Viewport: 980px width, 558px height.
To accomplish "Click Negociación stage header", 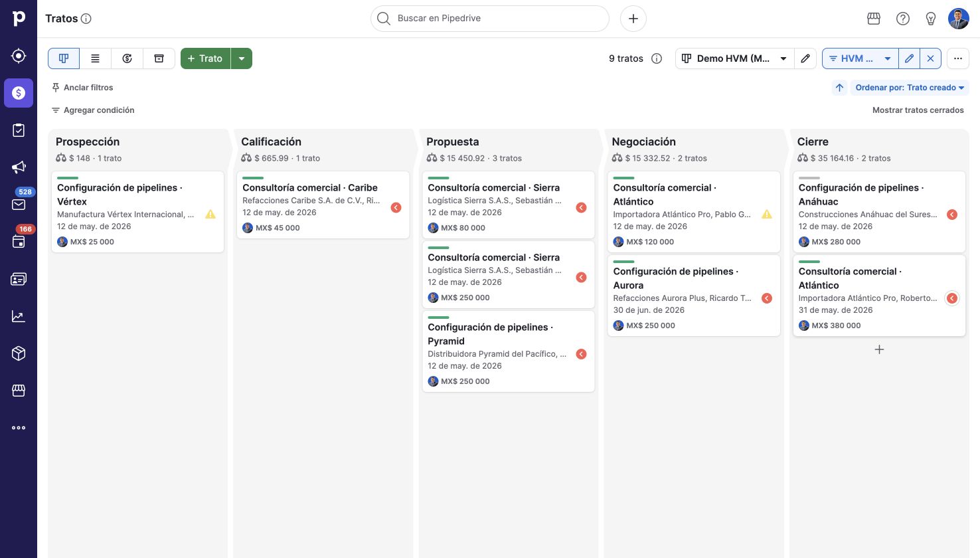I will [x=643, y=141].
